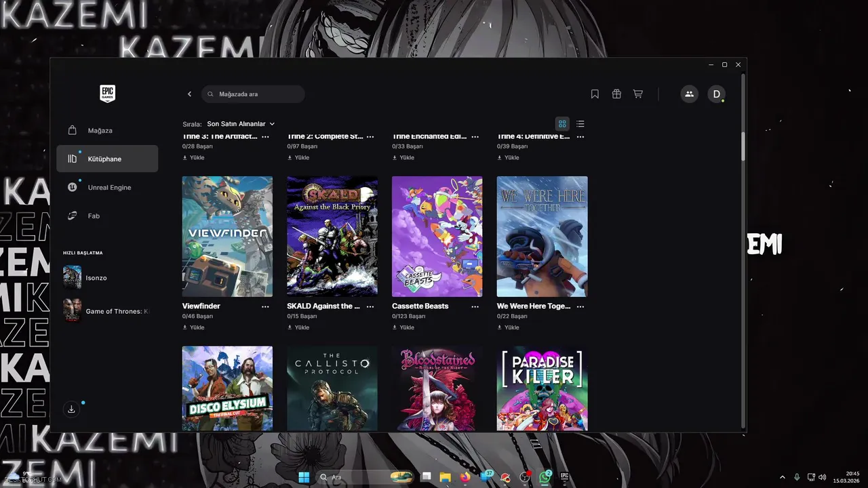
Task: Click the volume speaker icon in the tray
Action: pos(822,477)
